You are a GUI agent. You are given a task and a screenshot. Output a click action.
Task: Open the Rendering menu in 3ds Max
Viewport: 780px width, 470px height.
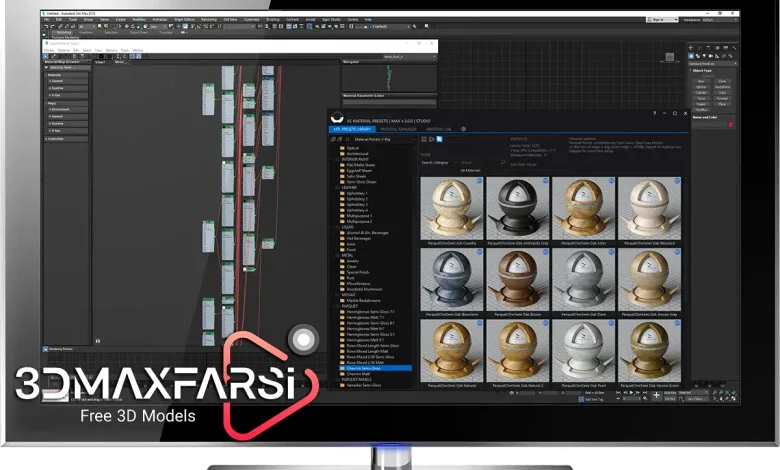(x=209, y=19)
